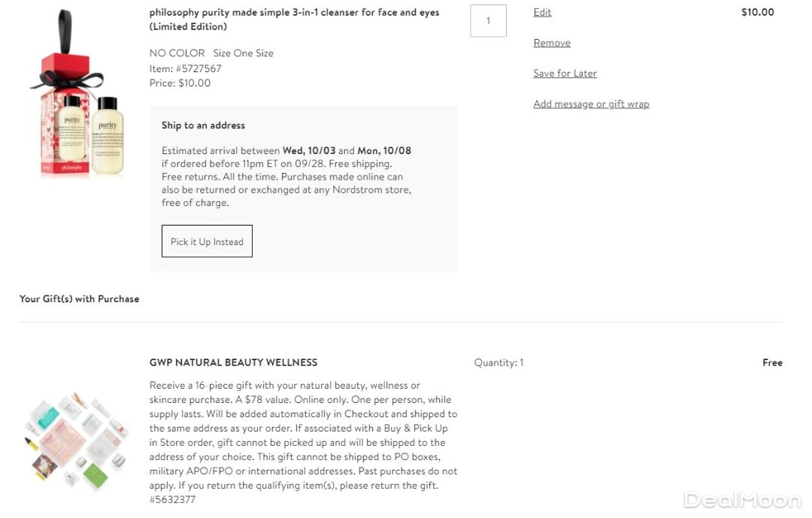Click the Your Gift(s) with Purchase heading
Screen dimensions: 812x518
coord(79,298)
